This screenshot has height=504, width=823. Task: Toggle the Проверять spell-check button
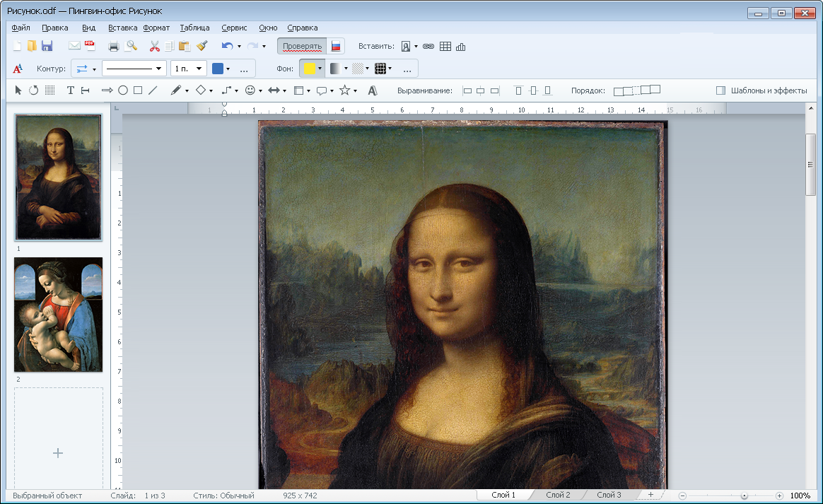point(302,47)
